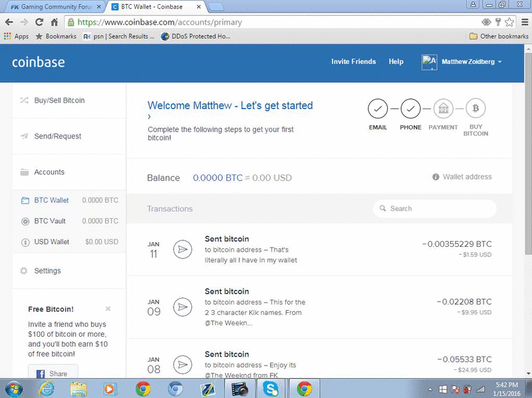Open Invite Friends in the header
The width and height of the screenshot is (532, 398).
[354, 62]
